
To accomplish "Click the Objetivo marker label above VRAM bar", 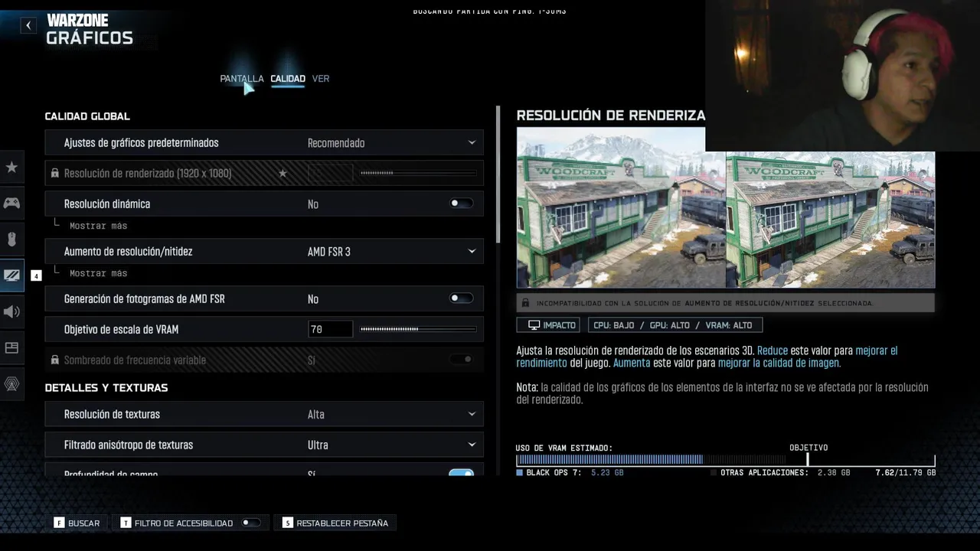I will (x=808, y=448).
